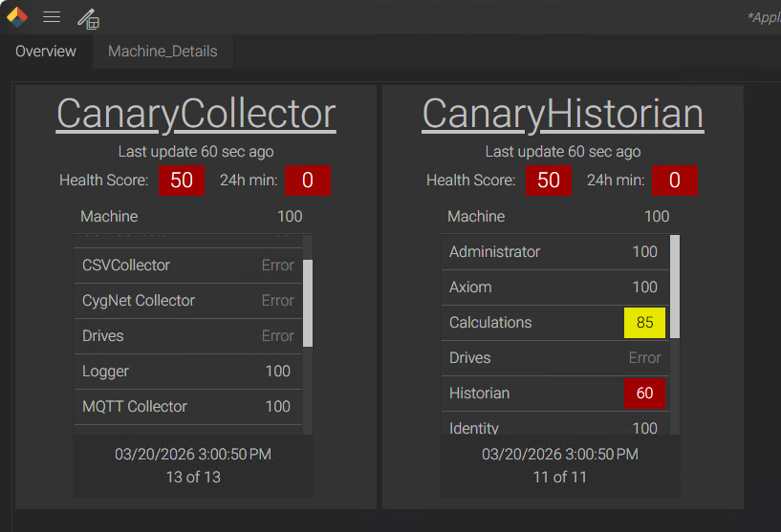Image resolution: width=781 pixels, height=532 pixels.
Task: Click CanaryCollector Machine score 100
Action: (x=290, y=217)
